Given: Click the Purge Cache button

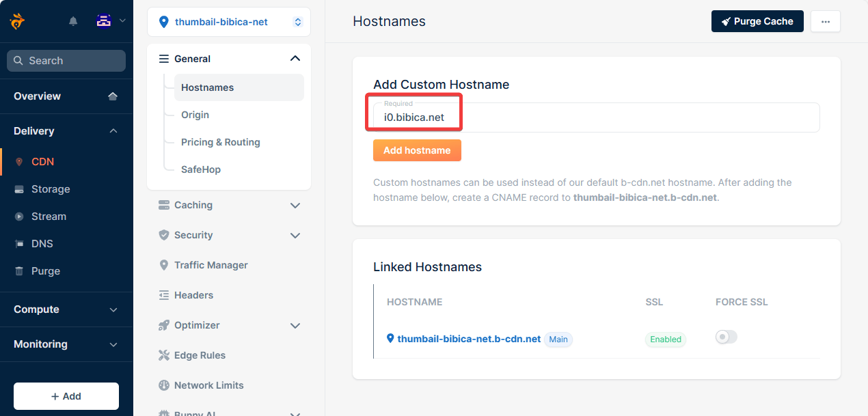Looking at the screenshot, I should 757,21.
